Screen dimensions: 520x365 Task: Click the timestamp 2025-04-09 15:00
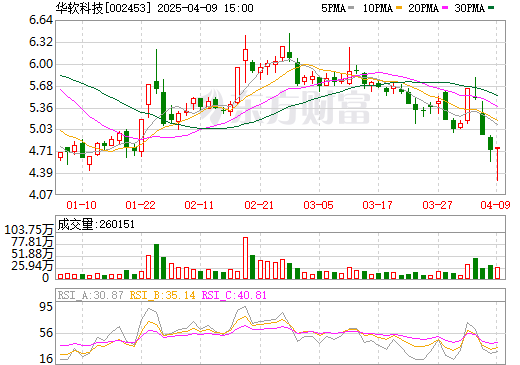[x=205, y=8]
